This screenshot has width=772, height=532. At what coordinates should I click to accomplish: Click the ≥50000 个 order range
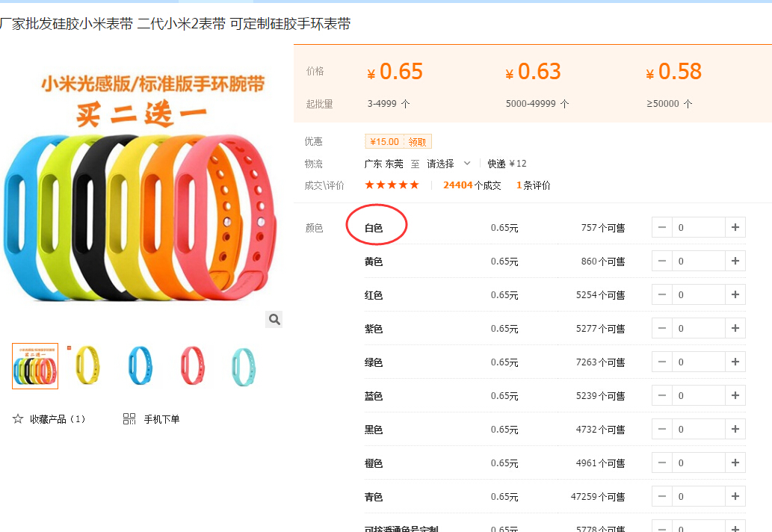[670, 104]
